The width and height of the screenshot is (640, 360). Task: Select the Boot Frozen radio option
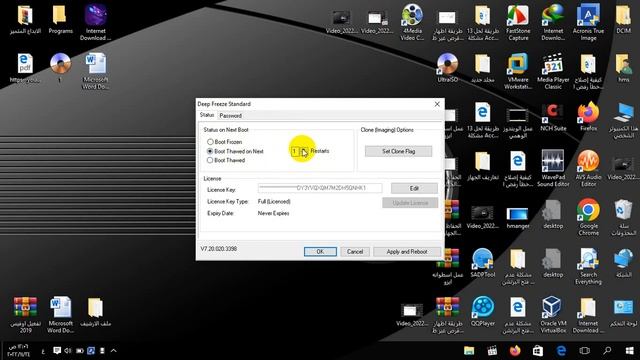click(x=224, y=142)
